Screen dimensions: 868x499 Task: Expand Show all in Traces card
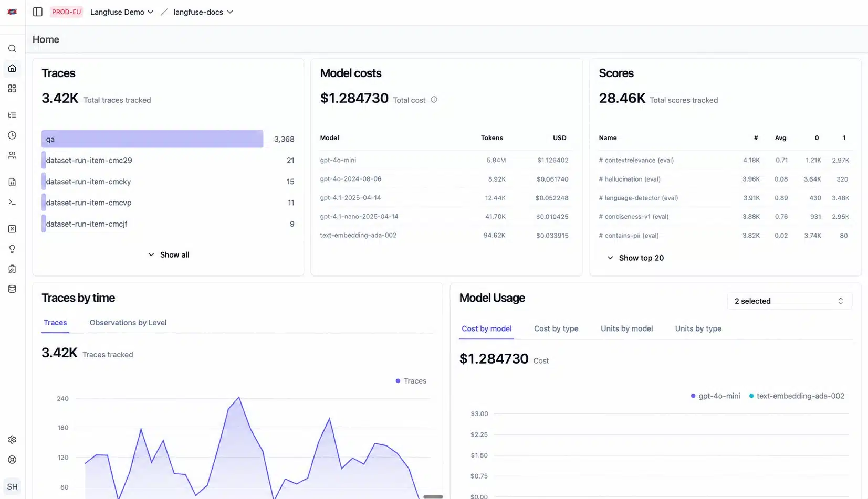click(x=168, y=254)
